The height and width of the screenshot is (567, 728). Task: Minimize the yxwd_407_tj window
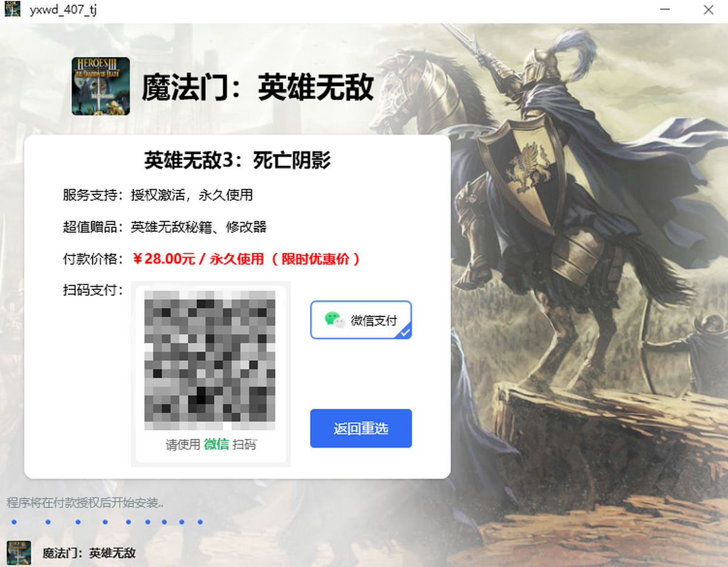click(666, 10)
